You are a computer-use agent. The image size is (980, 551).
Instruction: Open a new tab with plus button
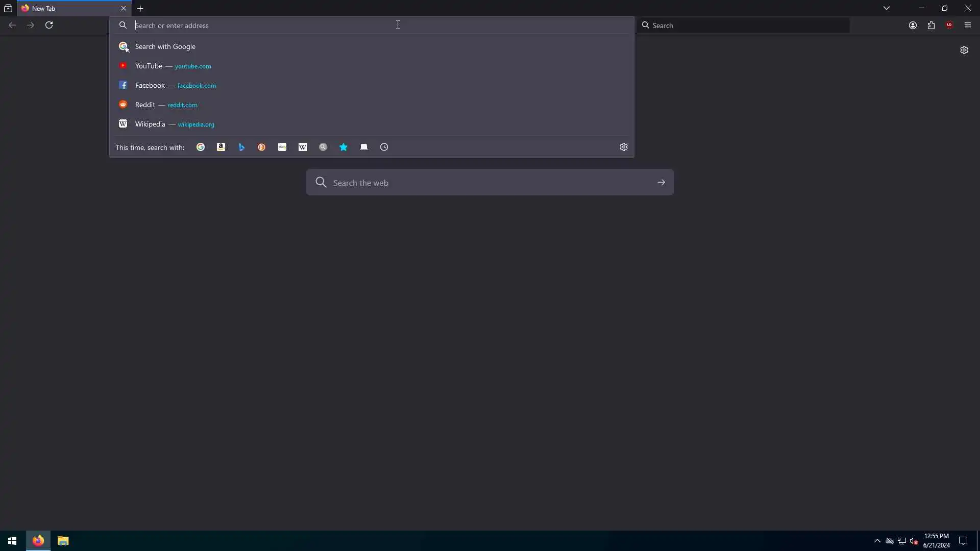[140, 9]
